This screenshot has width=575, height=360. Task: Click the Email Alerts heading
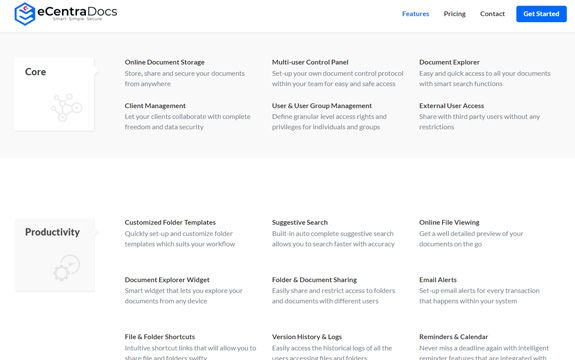438,280
